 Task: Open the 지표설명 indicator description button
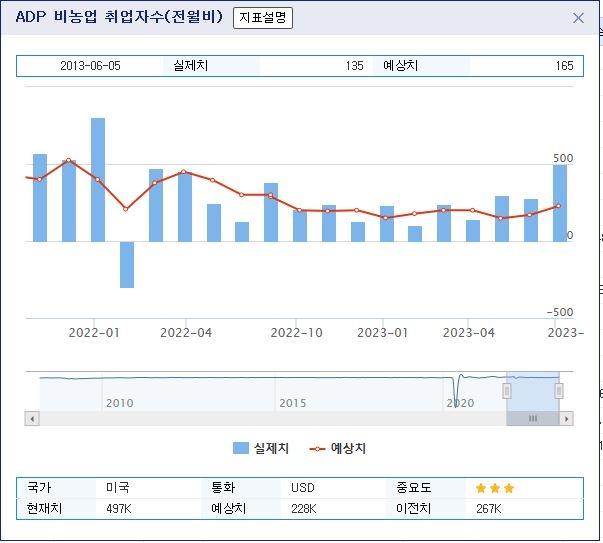263,18
